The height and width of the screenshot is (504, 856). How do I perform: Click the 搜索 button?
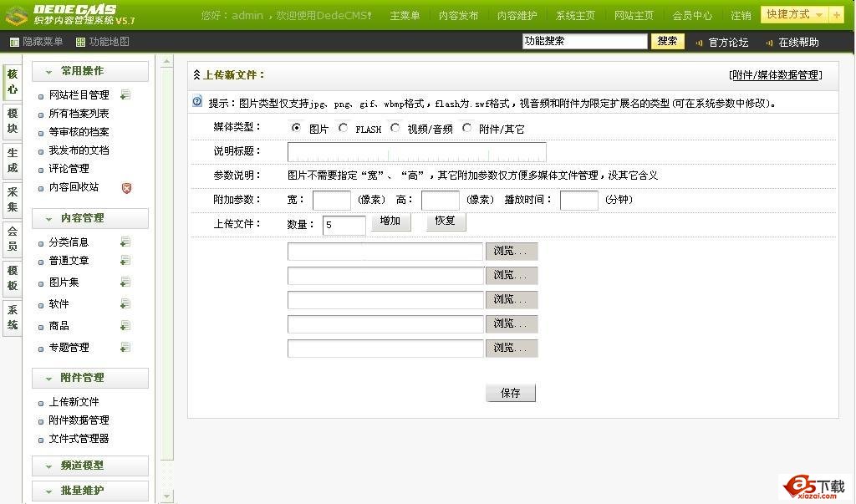point(667,42)
